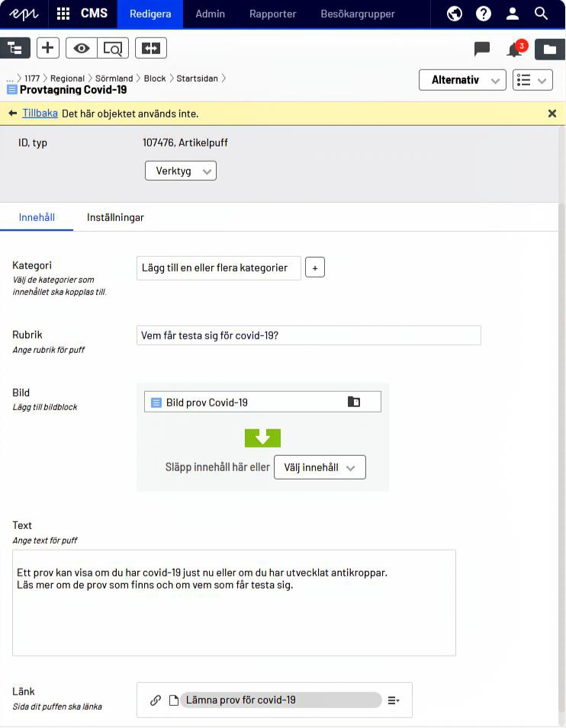Image resolution: width=566 pixels, height=728 pixels.
Task: Add a category with the plus button
Action: click(315, 268)
